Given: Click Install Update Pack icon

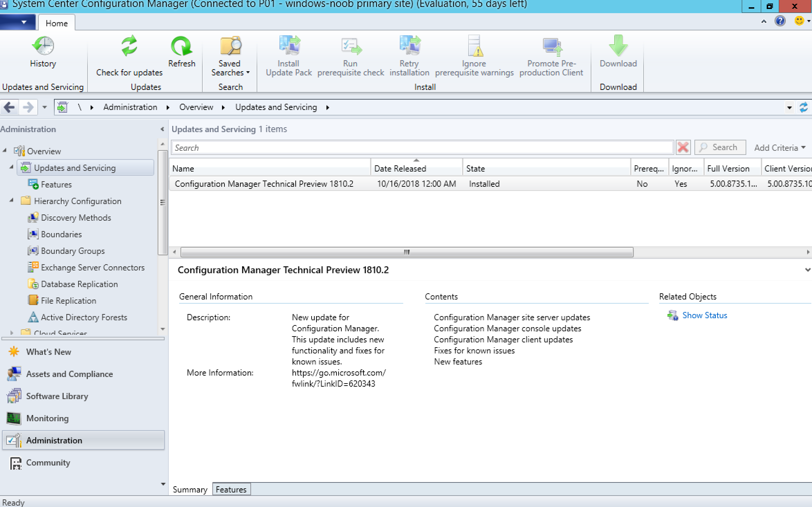Looking at the screenshot, I should pyautogui.click(x=289, y=46).
